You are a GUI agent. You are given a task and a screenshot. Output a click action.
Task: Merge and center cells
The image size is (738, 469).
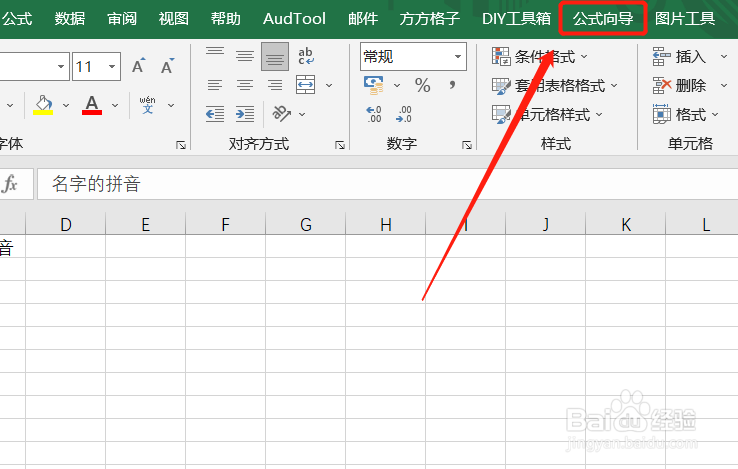pyautogui.click(x=305, y=85)
